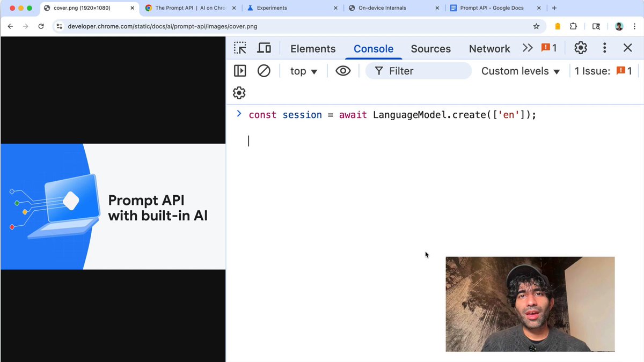Open console settings gear below the toolbar
644x362 pixels.
tap(239, 93)
